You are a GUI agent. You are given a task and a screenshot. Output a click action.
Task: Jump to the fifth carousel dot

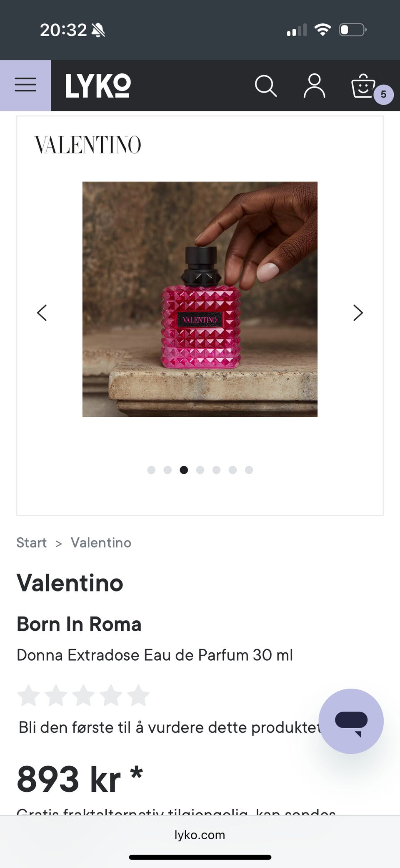(216, 470)
